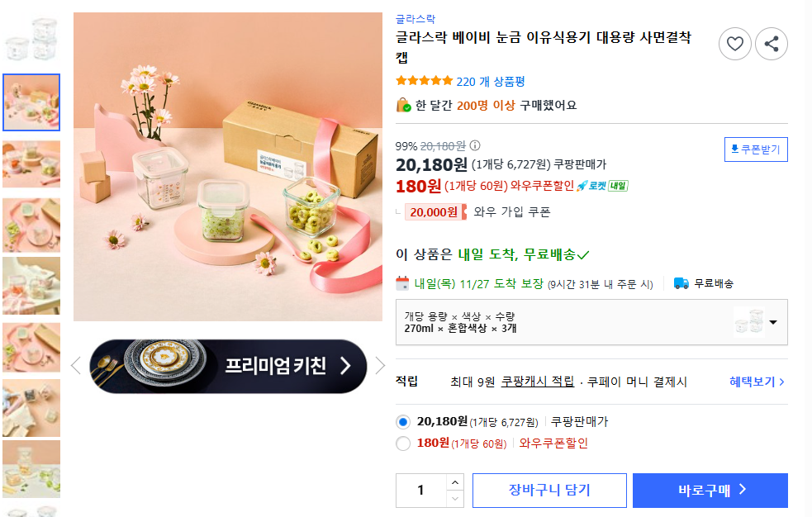This screenshot has height=517, width=812.
Task: Click the five-star rating icons
Action: pos(424,81)
